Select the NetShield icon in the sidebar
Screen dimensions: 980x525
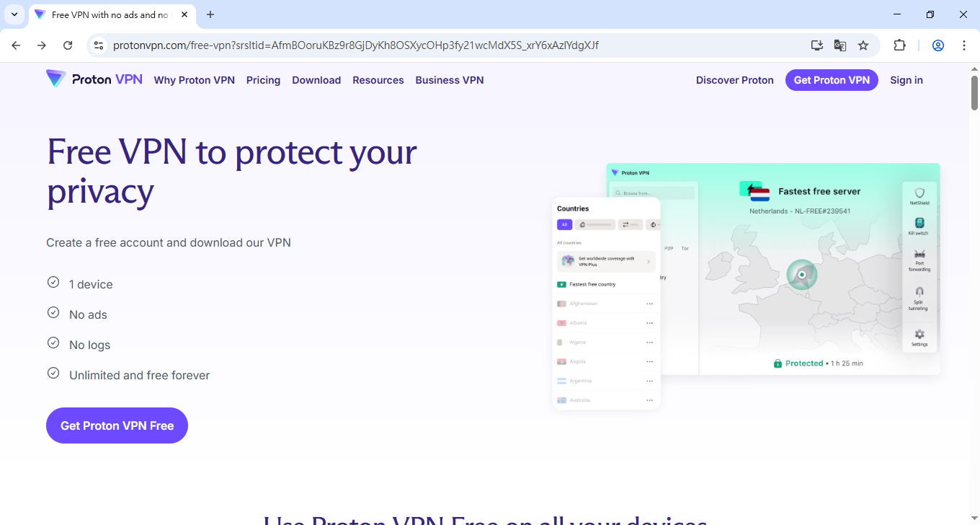coord(920,192)
